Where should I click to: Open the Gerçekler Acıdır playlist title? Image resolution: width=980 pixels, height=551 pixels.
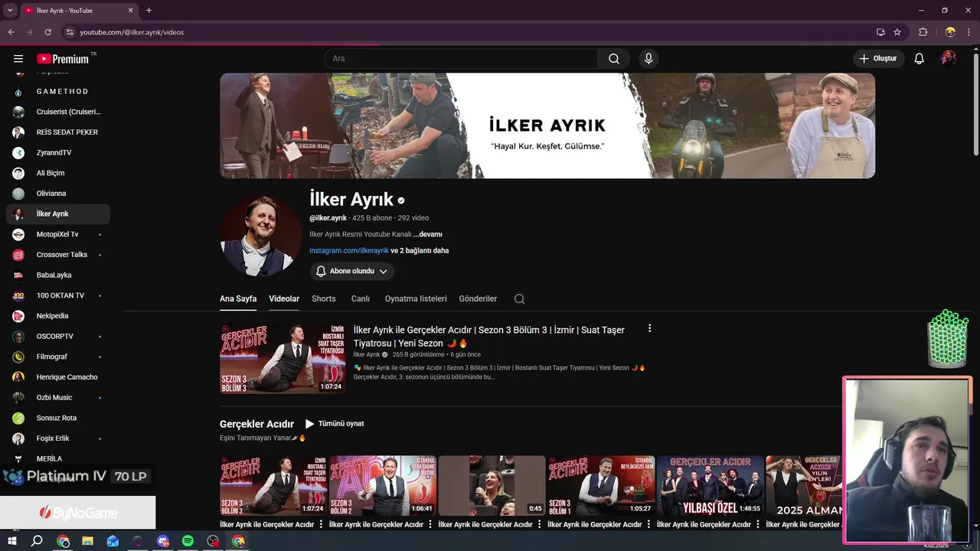click(x=256, y=424)
